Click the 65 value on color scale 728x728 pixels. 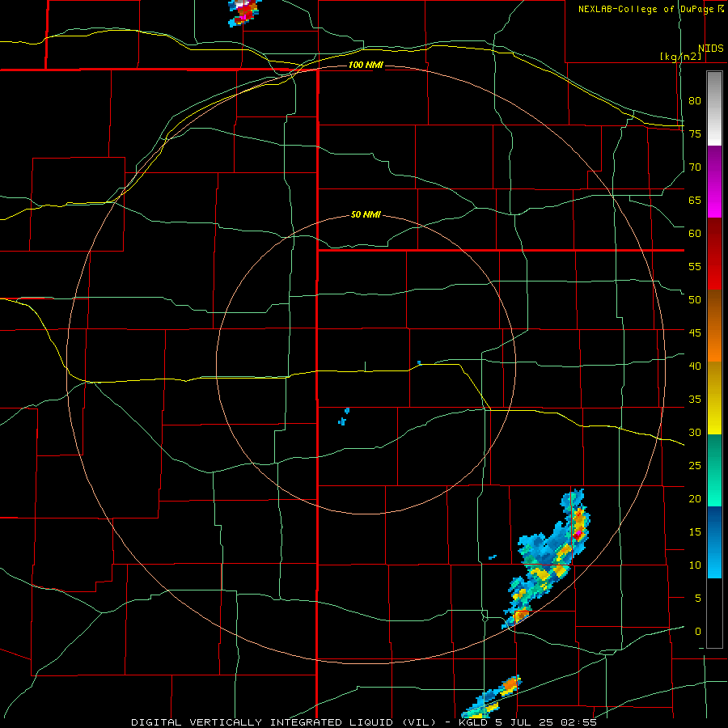tap(695, 200)
